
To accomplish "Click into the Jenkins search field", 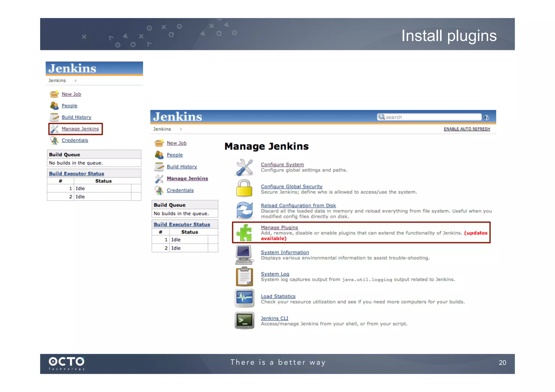I will (429, 117).
